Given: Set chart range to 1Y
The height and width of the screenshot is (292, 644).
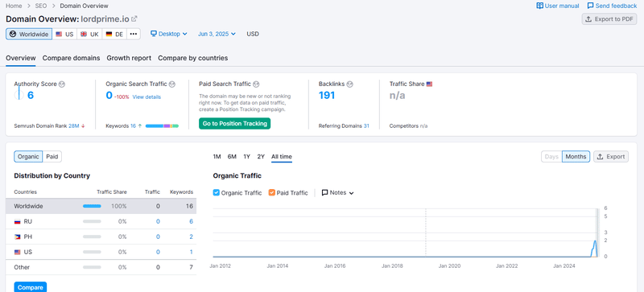Looking at the screenshot, I should (246, 157).
